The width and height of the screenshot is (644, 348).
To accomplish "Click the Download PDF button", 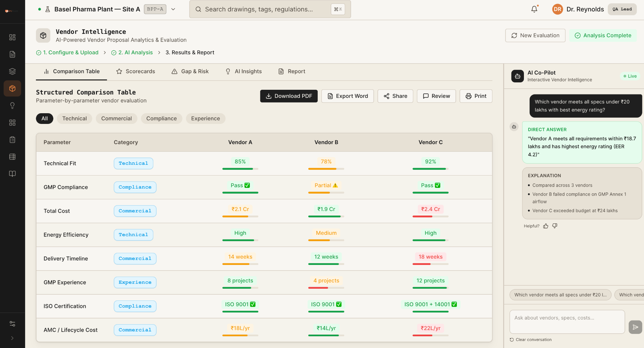I will pyautogui.click(x=289, y=96).
